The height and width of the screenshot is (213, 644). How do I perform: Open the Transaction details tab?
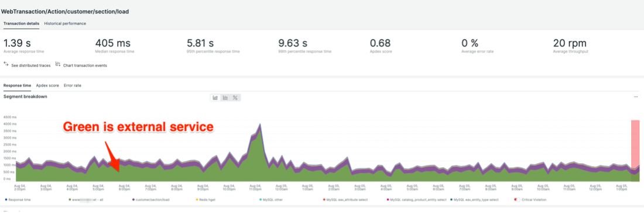(21, 23)
